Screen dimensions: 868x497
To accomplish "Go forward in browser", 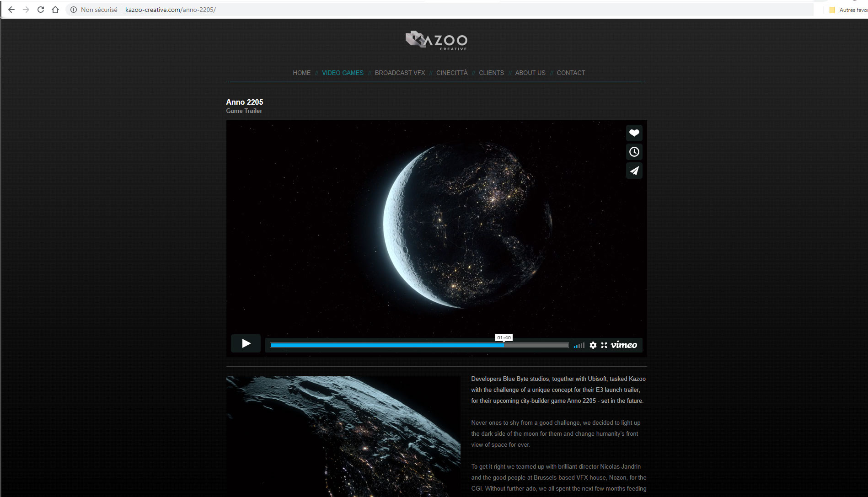I will (x=26, y=10).
